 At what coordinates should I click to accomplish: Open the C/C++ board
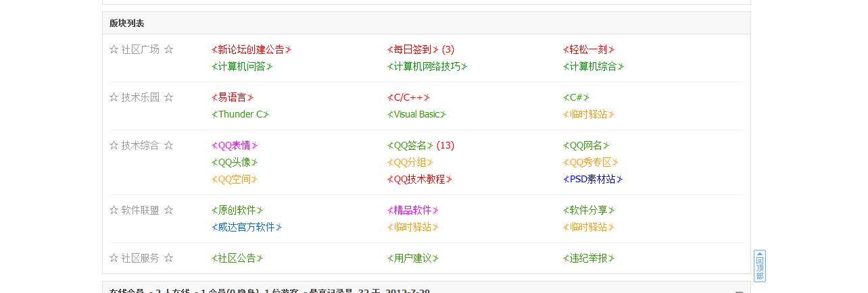click(x=409, y=97)
